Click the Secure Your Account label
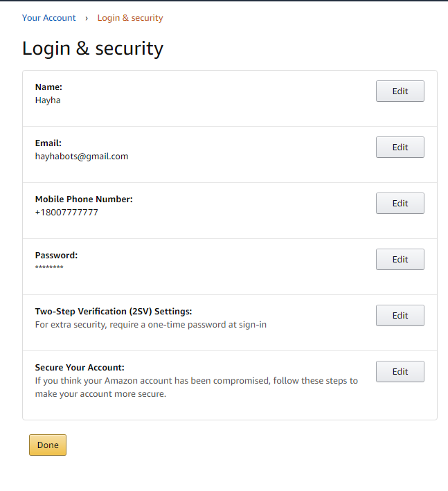 coord(80,368)
